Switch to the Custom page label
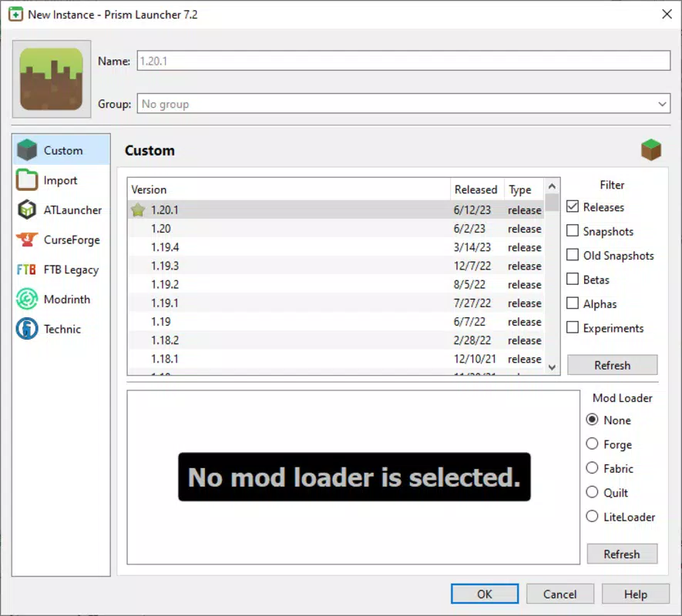682x616 pixels. 63,150
